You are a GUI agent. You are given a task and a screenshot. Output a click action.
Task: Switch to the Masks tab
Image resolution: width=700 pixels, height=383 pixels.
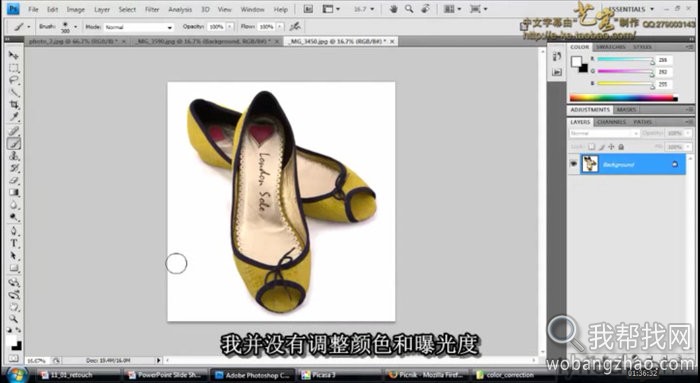(x=627, y=109)
